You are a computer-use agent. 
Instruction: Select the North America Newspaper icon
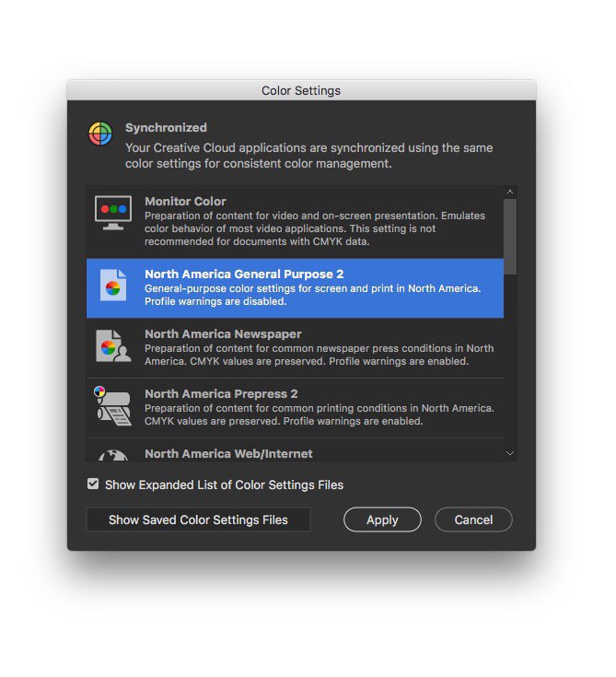113,345
